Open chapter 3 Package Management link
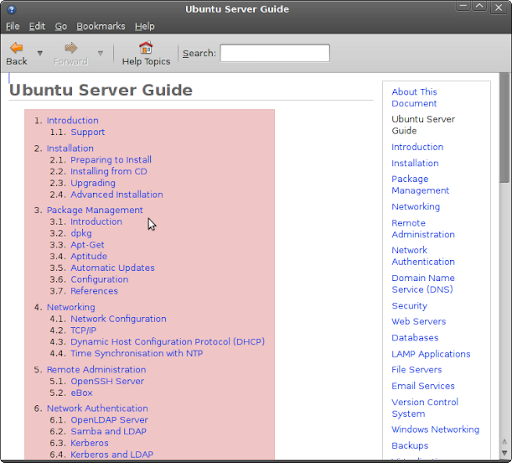 click(x=95, y=210)
